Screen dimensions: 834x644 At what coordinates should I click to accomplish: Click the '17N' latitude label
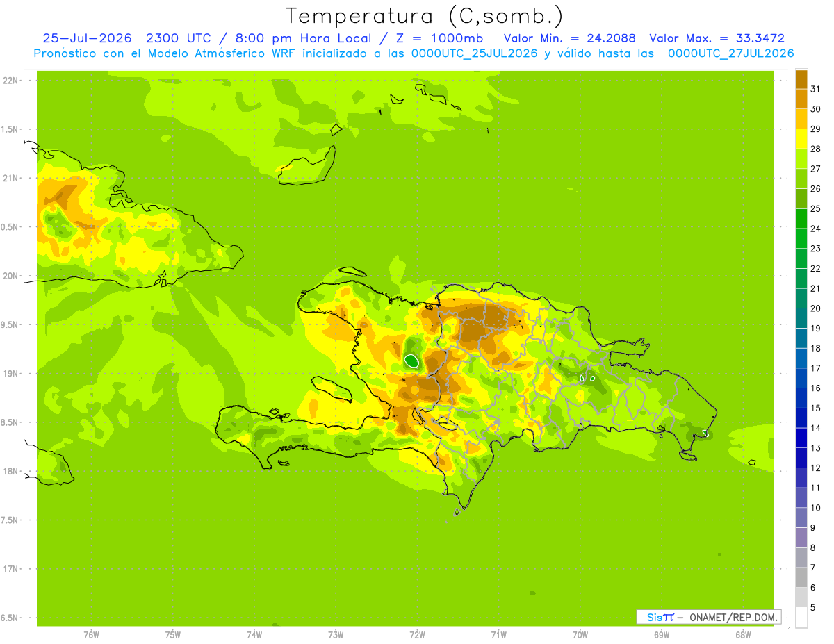(x=11, y=570)
